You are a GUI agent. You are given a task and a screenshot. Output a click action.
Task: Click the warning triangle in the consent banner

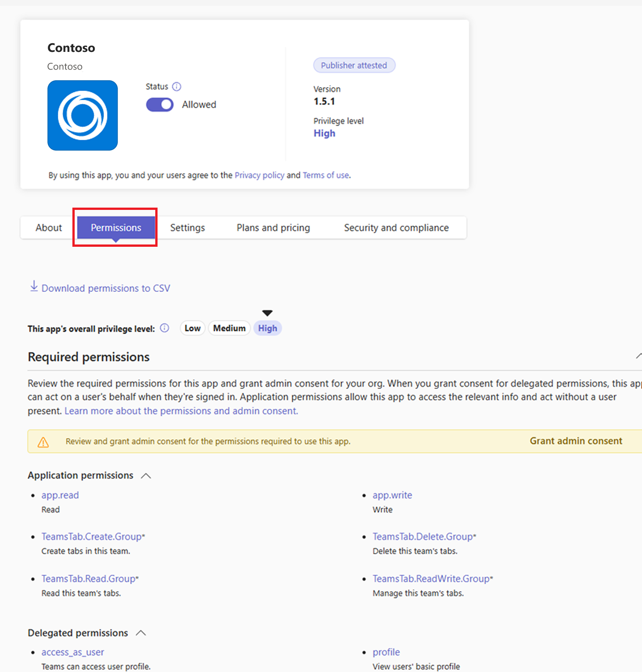click(43, 441)
